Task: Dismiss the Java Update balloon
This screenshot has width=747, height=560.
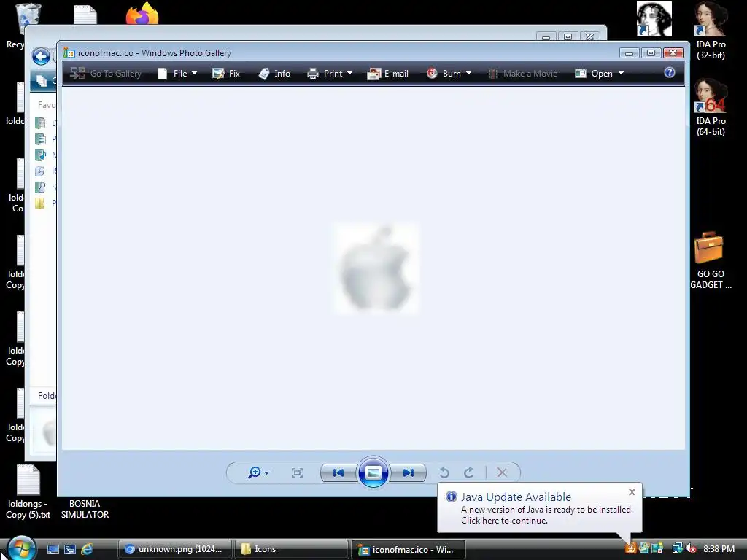Action: [x=632, y=492]
